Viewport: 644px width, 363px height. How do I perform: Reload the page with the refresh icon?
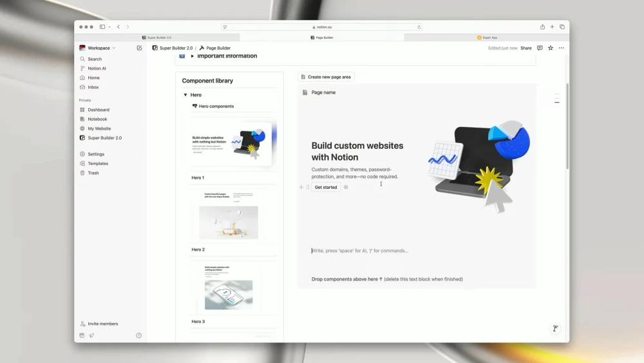click(419, 27)
